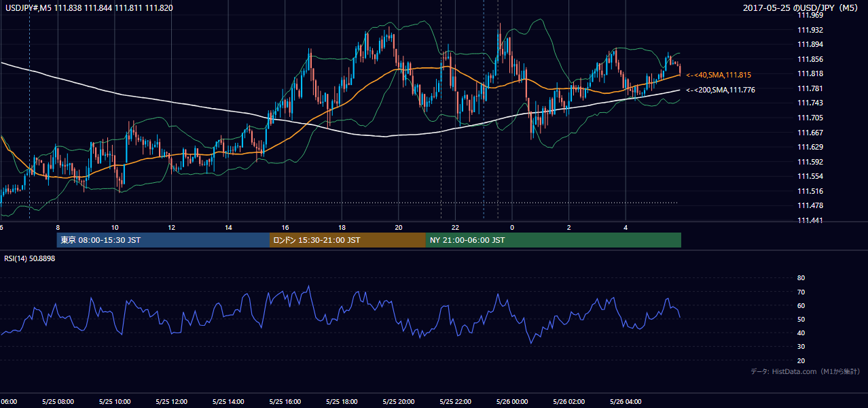Click hour label 16 on chart time axis

285,228
